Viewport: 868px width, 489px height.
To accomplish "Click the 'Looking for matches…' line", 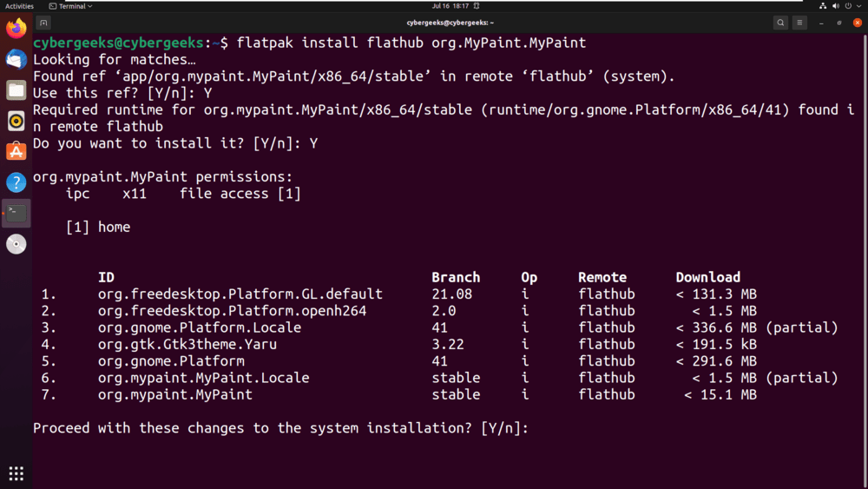I will pos(114,59).
